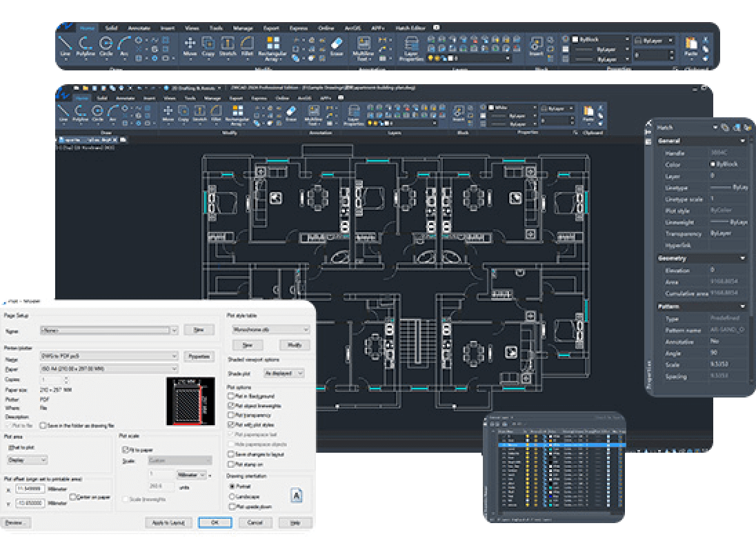Collapse the Geometry section in Properties

point(743,258)
